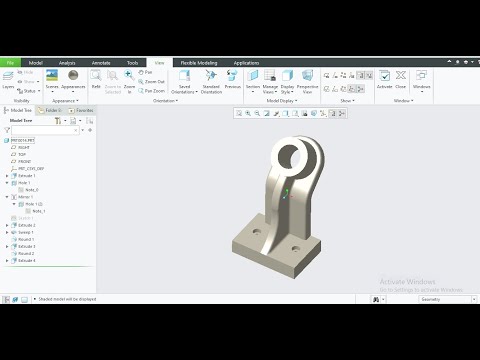Image resolution: width=480 pixels, height=360 pixels.
Task: Toggle axis display in Show group
Action: pos(335,76)
